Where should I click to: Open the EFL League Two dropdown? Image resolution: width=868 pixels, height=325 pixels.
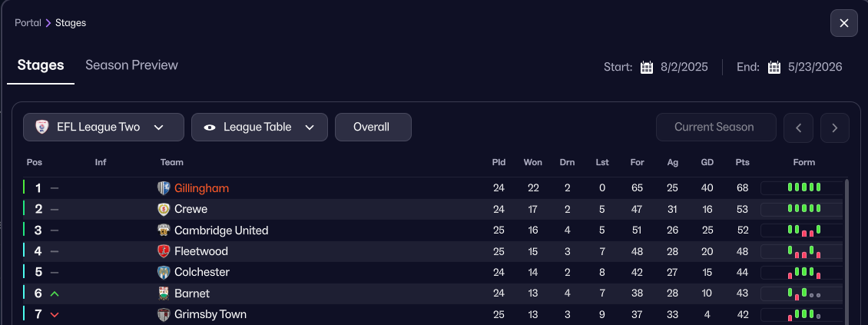(104, 128)
